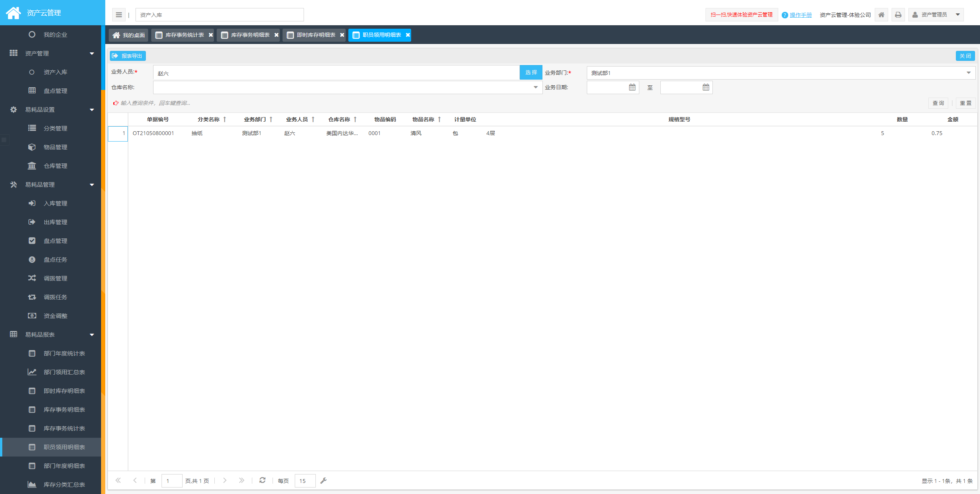980x494 pixels.
Task: Go to first page arrow
Action: coord(118,480)
